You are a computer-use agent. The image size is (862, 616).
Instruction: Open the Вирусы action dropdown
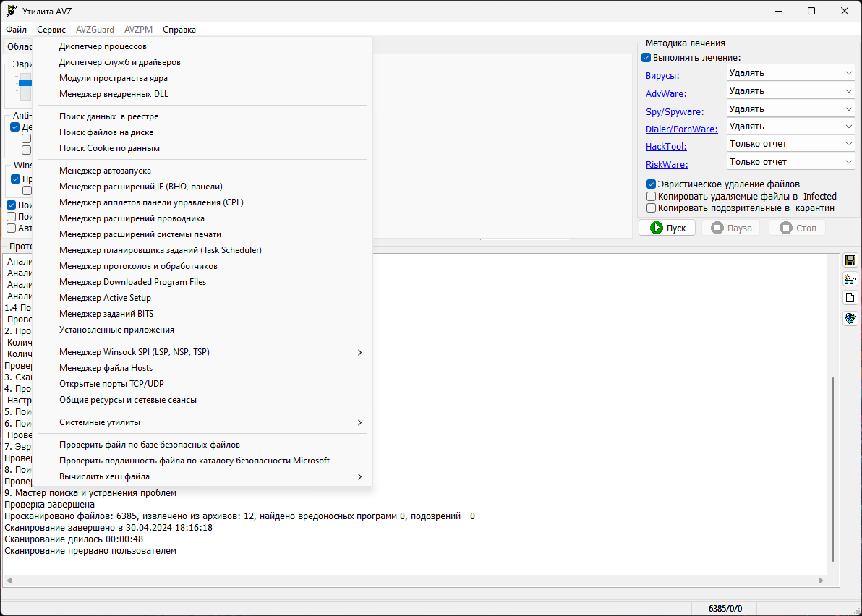790,72
